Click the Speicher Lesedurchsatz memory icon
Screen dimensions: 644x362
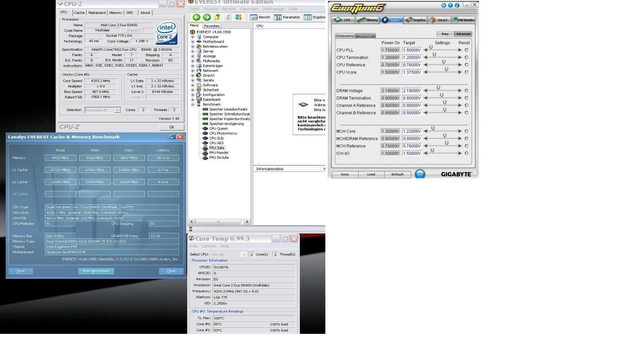(205, 109)
